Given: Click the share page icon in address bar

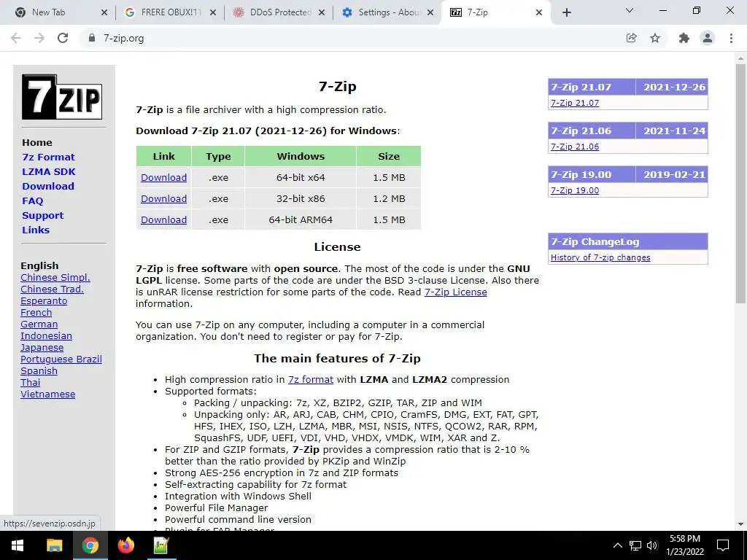Looking at the screenshot, I should tap(631, 38).
